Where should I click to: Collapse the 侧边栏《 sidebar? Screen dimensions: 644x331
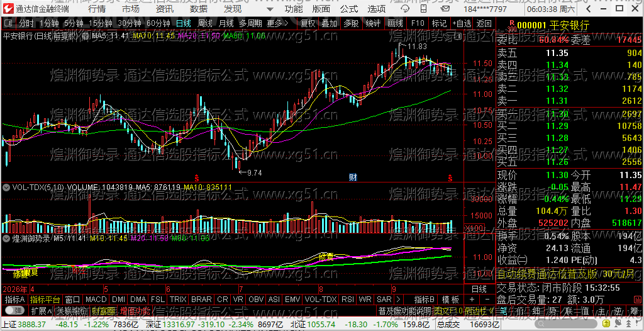pyautogui.click(x=480, y=310)
